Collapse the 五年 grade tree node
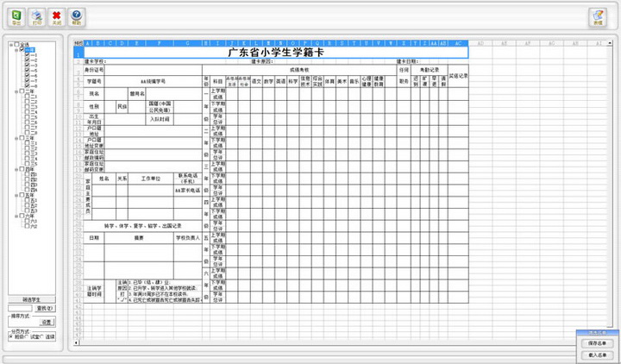621x364 pixels. click(16, 196)
